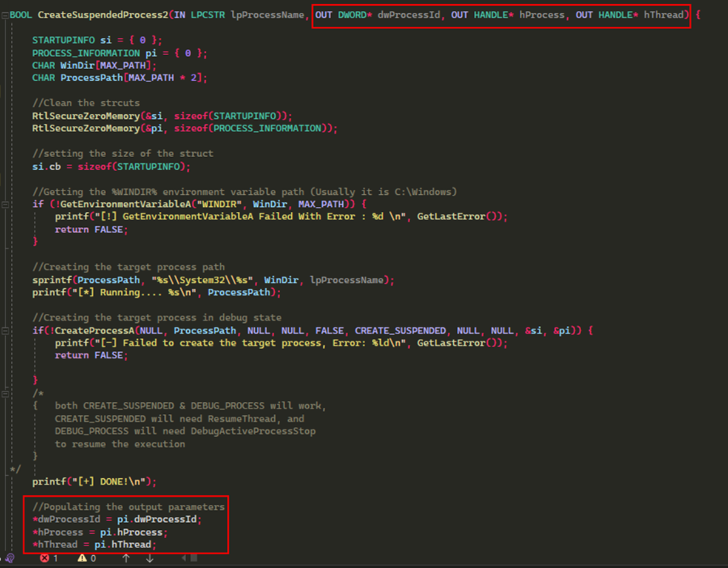728x568 pixels.
Task: Open the purple quick-actions lightbulb icon
Action: (9, 559)
